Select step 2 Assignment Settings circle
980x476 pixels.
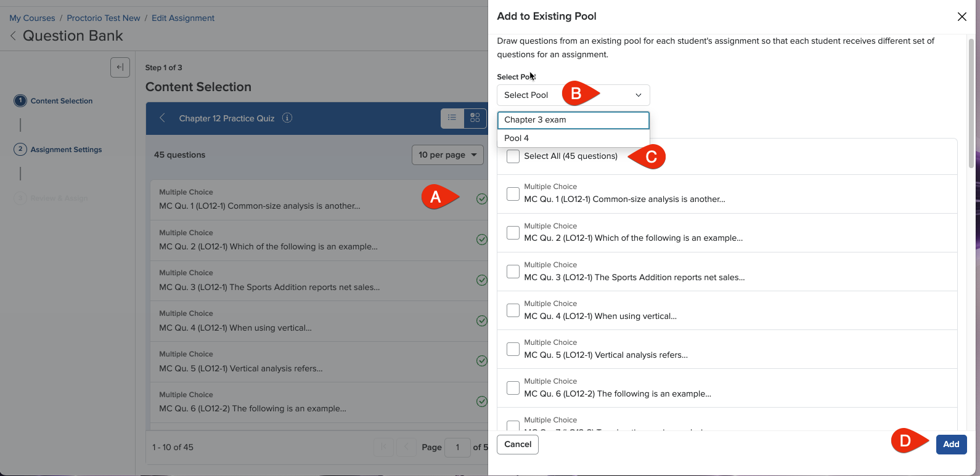pos(20,149)
